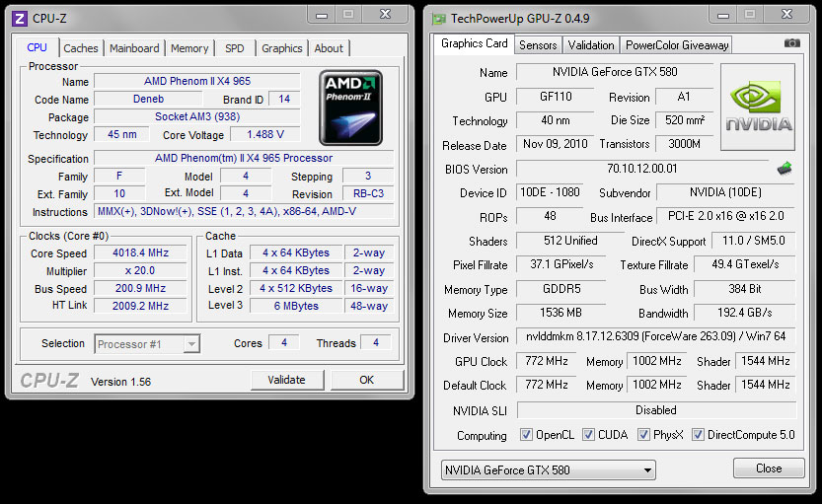Switch to the Mainboard tab

point(134,48)
